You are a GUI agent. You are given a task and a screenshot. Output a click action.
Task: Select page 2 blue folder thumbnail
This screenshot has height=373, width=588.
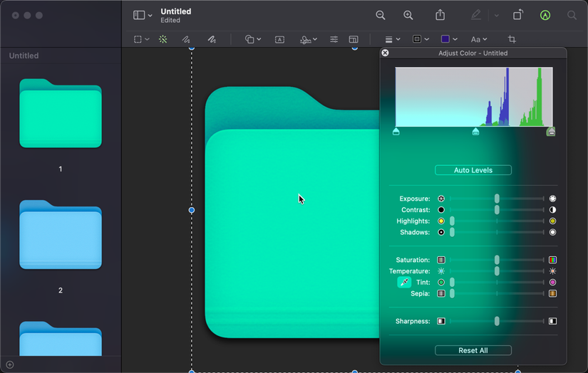(61, 235)
